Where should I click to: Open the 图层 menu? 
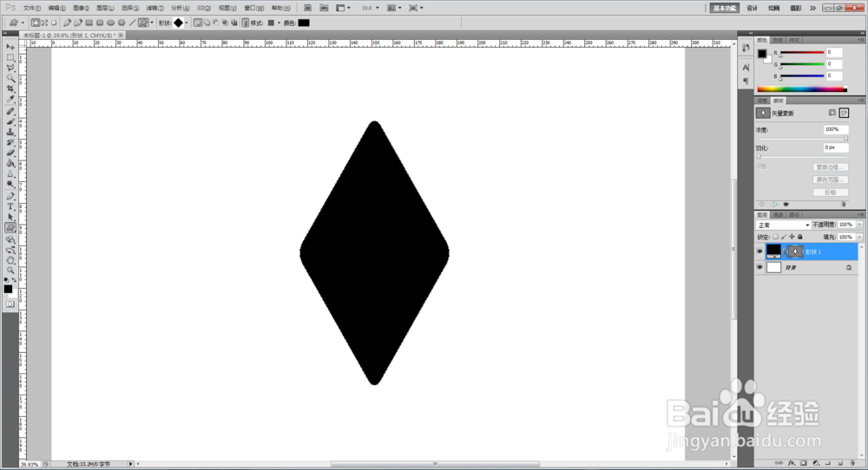tap(105, 8)
